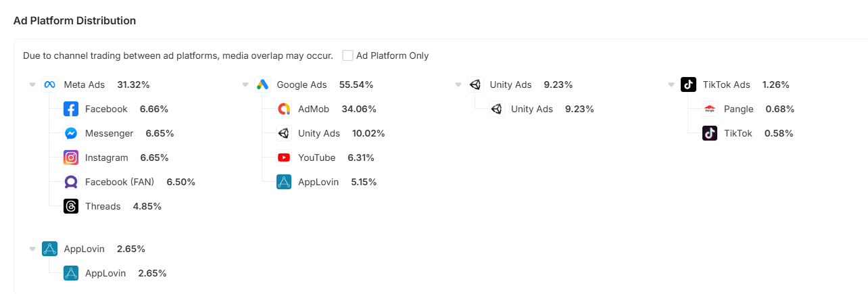Click the Facebook (FAN) Audience Network icon
The image size is (868, 294).
pos(71,182)
